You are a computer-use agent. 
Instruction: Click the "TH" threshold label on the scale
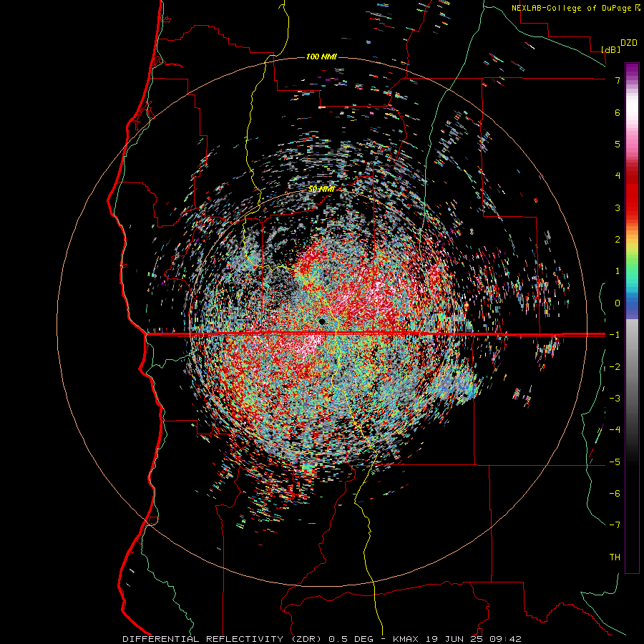point(615,557)
